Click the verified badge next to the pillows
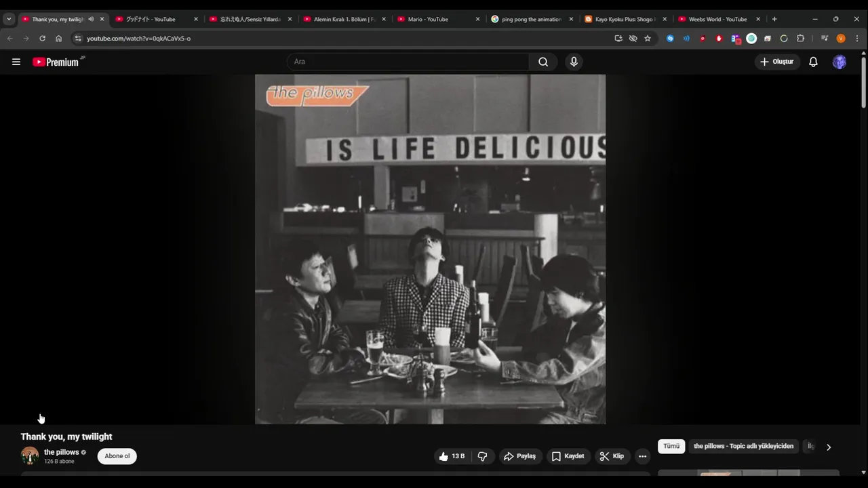The height and width of the screenshot is (488, 868). 84,452
